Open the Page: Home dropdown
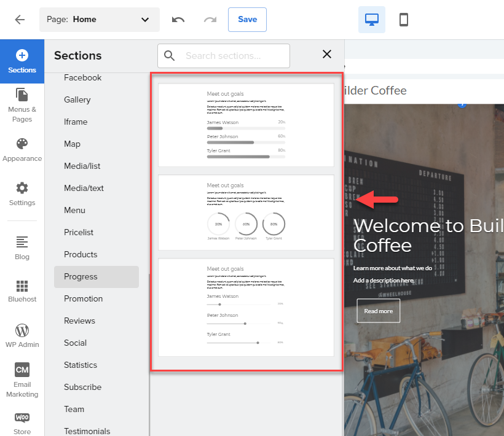This screenshot has width=504, height=436. [x=100, y=20]
